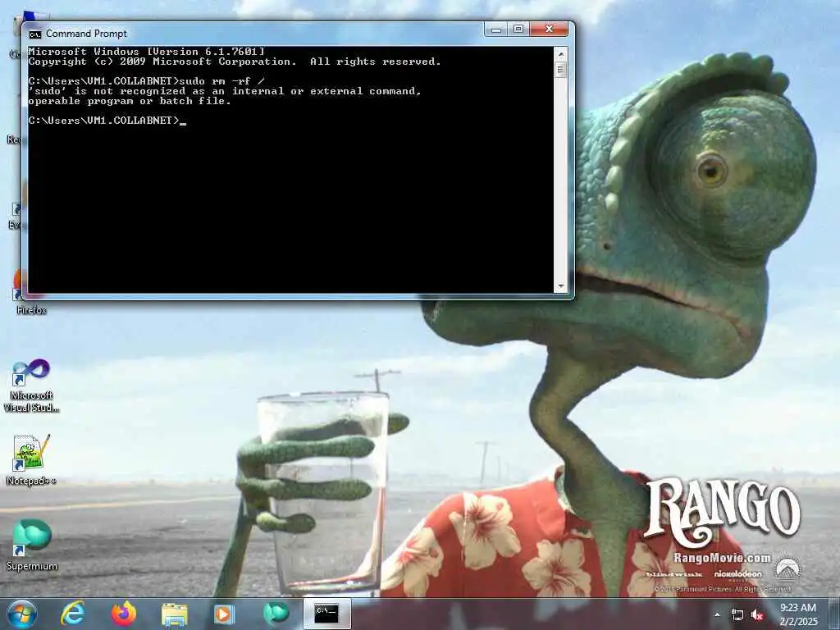
Task: Open the Windows Start menu orb
Action: (x=22, y=614)
